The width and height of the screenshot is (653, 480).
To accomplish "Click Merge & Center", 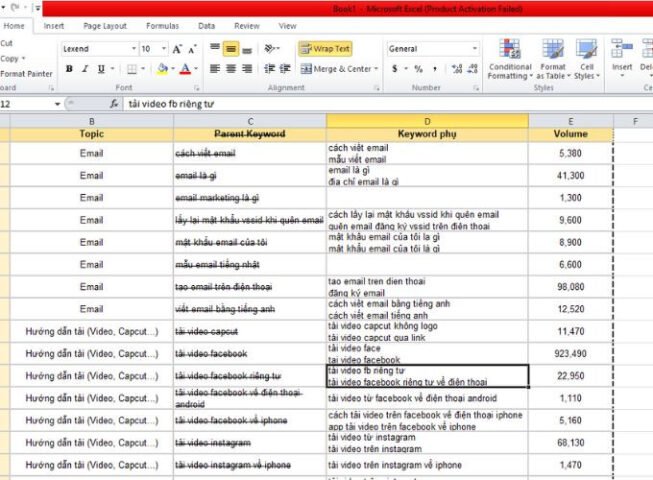I will click(336, 69).
